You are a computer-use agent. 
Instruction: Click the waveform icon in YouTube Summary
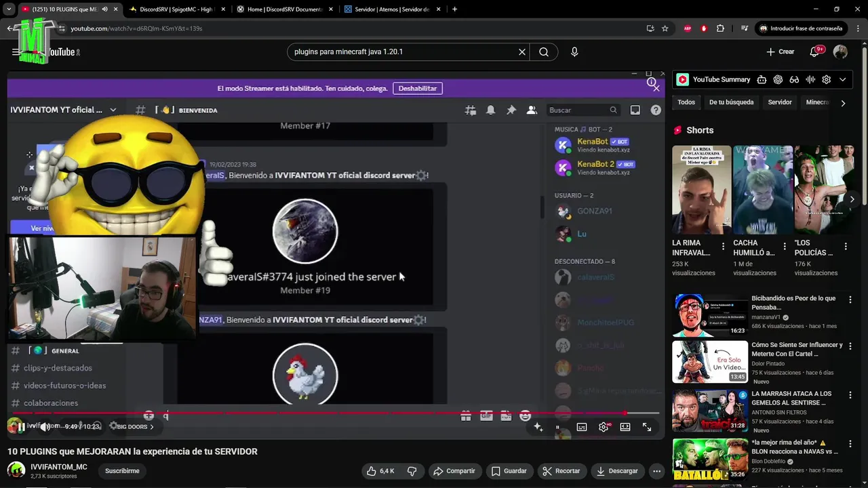tap(810, 79)
